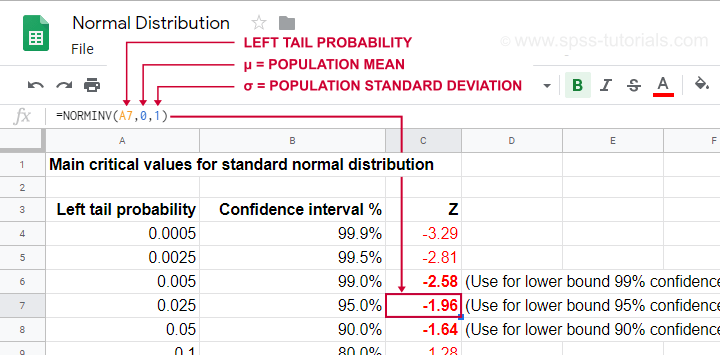This screenshot has width=720, height=360.
Task: Click the Print icon
Action: [x=92, y=85]
